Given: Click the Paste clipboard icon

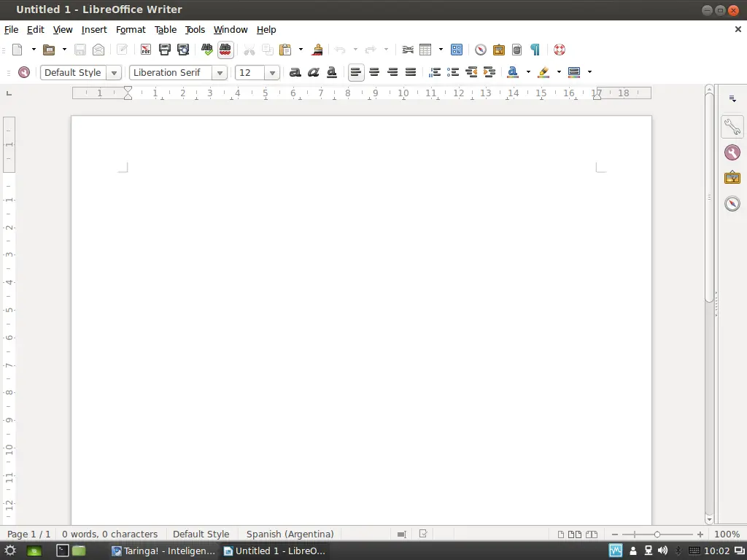Looking at the screenshot, I should point(285,50).
